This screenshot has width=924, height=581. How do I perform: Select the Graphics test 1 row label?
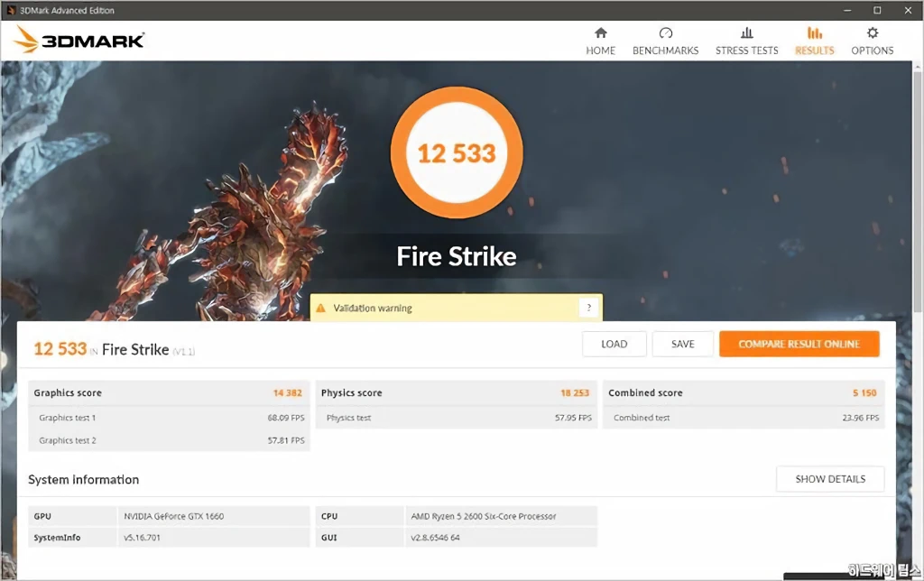(x=67, y=418)
